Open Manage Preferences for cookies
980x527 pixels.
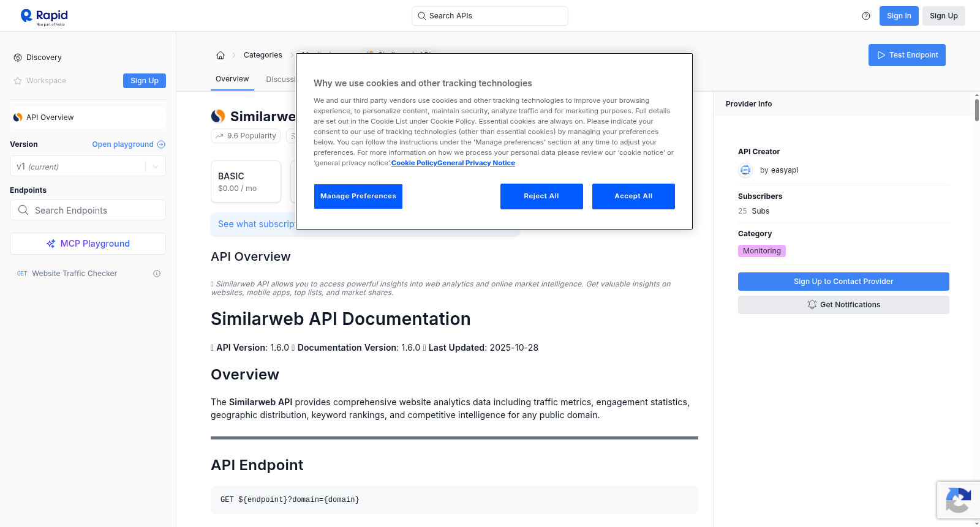[x=358, y=196]
